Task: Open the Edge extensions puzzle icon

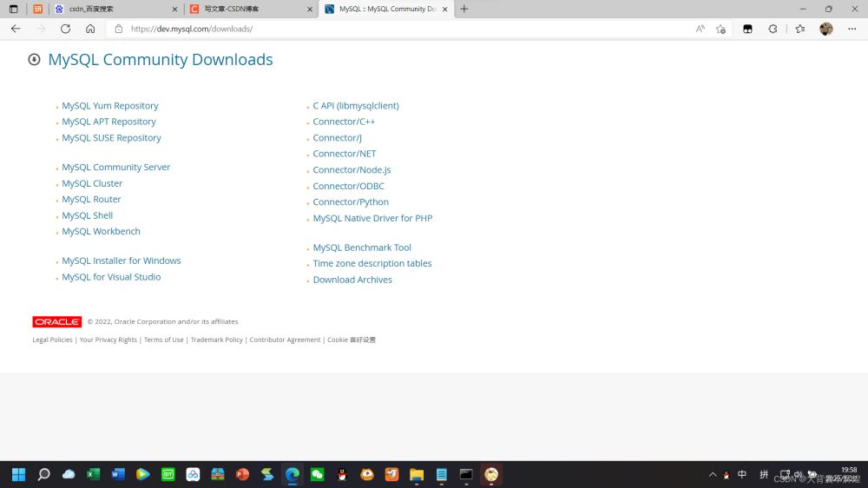Action: click(773, 29)
